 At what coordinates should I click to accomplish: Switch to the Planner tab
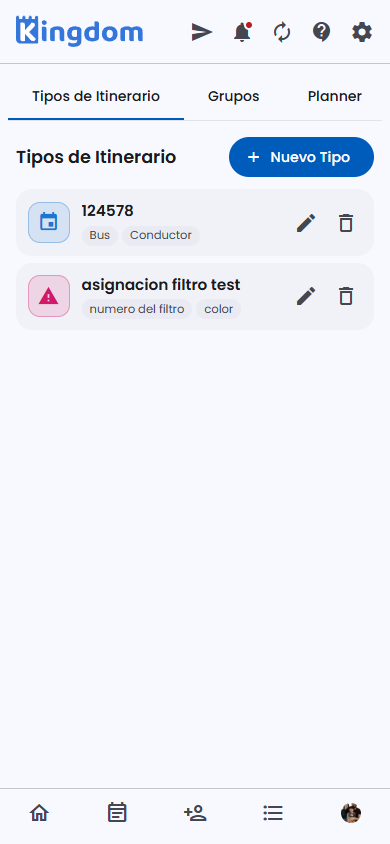[335, 96]
